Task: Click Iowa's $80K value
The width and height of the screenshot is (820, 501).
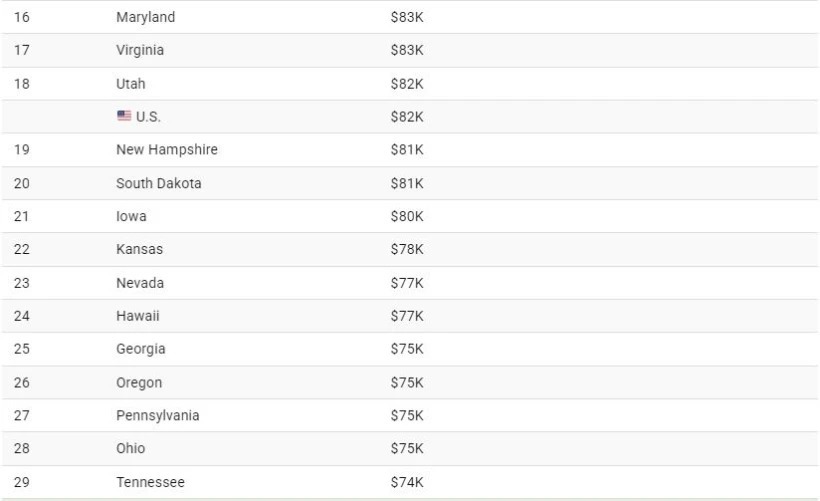Action: 407,216
